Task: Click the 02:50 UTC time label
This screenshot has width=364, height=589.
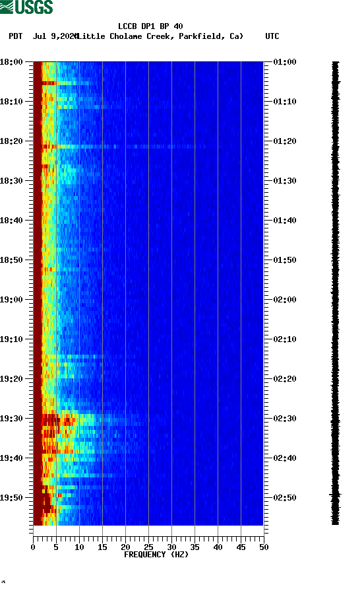Action: tap(285, 498)
